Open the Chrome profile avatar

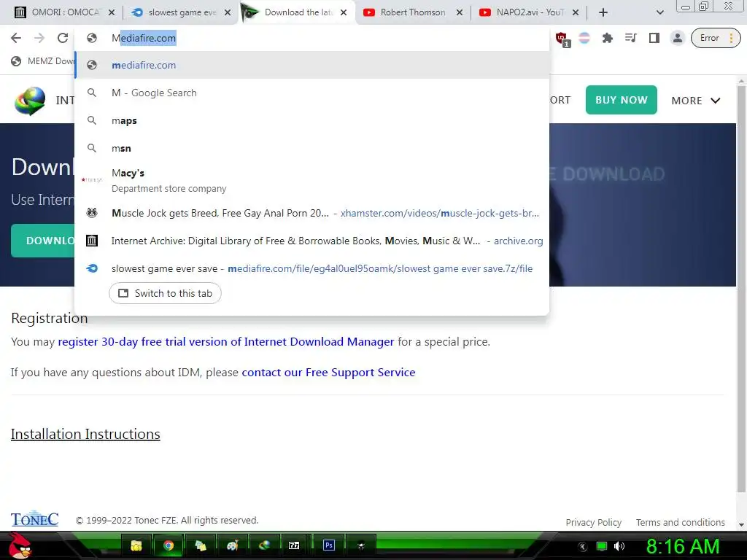tap(678, 38)
